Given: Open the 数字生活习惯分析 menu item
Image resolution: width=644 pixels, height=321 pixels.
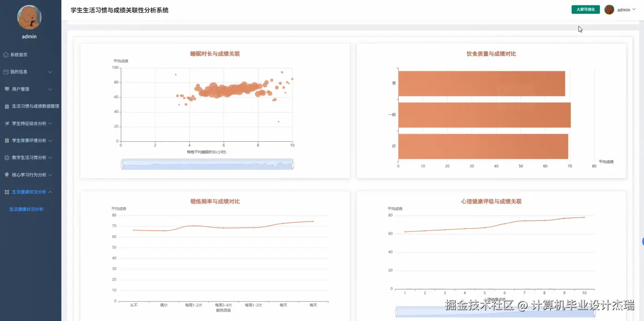Looking at the screenshot, I should (30, 157).
